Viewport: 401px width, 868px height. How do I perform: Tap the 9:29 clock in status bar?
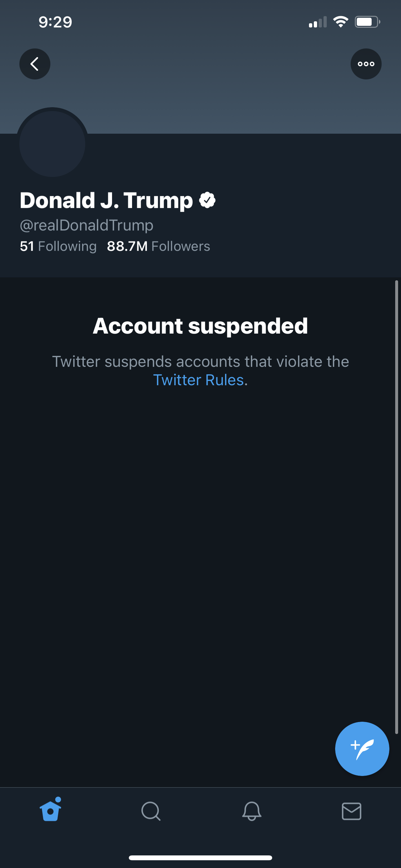tap(55, 22)
